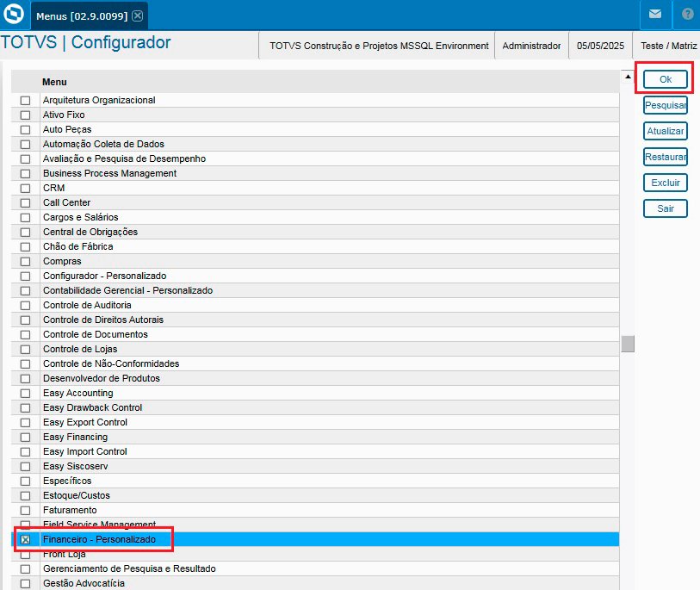
Task: Select the Cargos e Salários row
Action: click(x=315, y=218)
